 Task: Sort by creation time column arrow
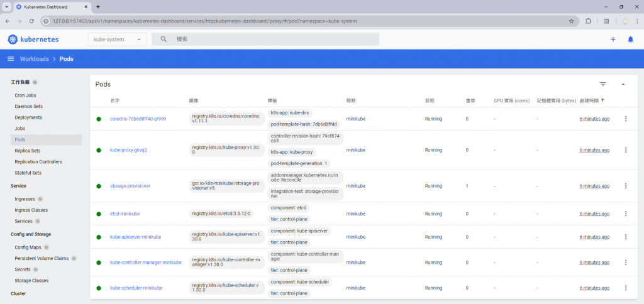602,100
